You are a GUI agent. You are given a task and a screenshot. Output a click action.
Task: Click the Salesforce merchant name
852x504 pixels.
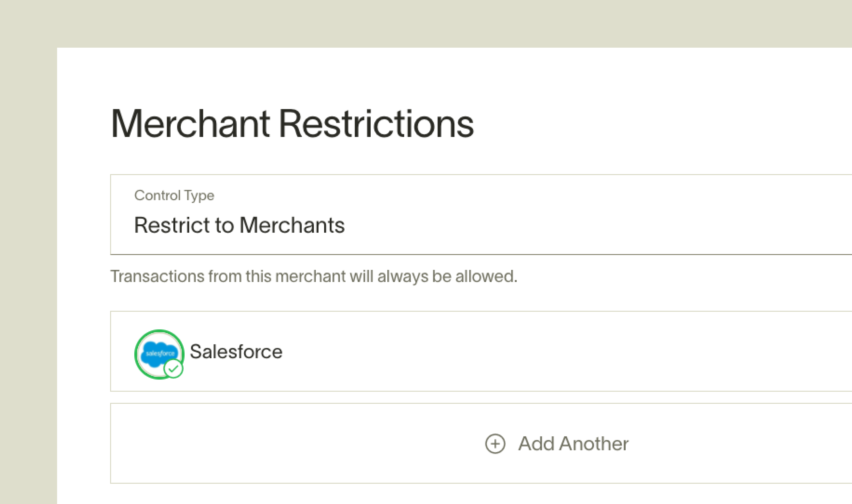pos(236,352)
